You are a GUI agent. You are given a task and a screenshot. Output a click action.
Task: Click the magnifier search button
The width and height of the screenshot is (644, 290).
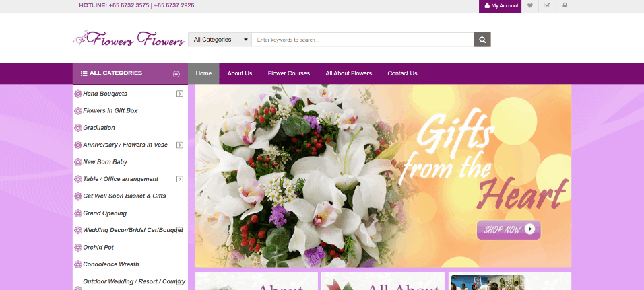(x=482, y=40)
